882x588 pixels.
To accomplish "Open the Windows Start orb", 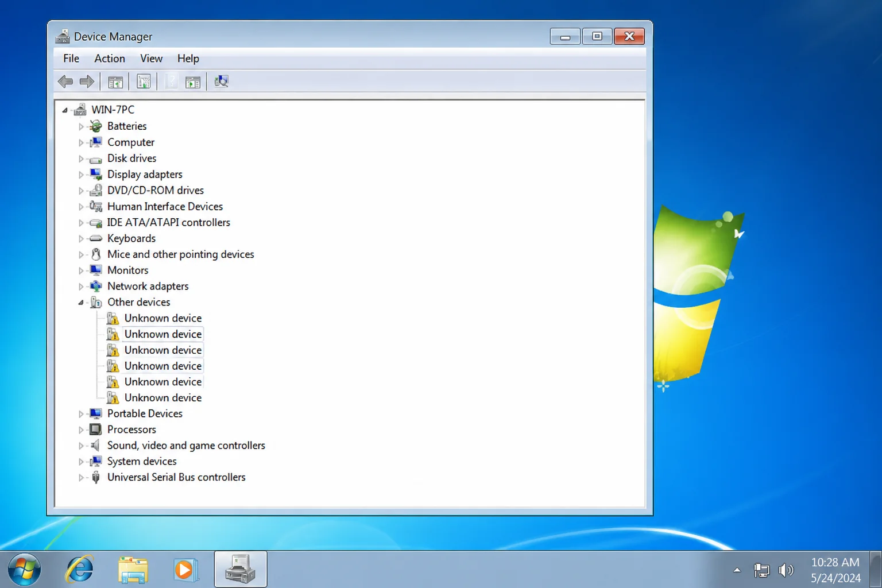I will click(x=24, y=570).
